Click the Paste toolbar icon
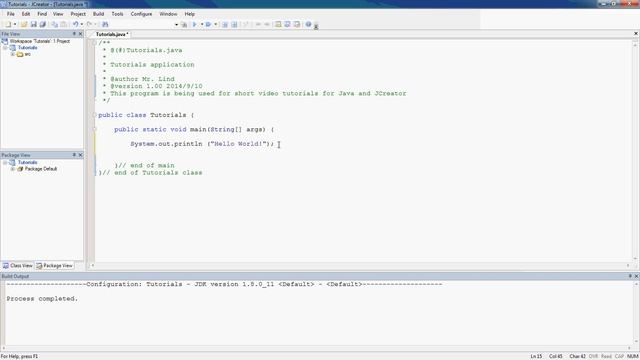This screenshot has height=360, width=640. tap(64, 24)
